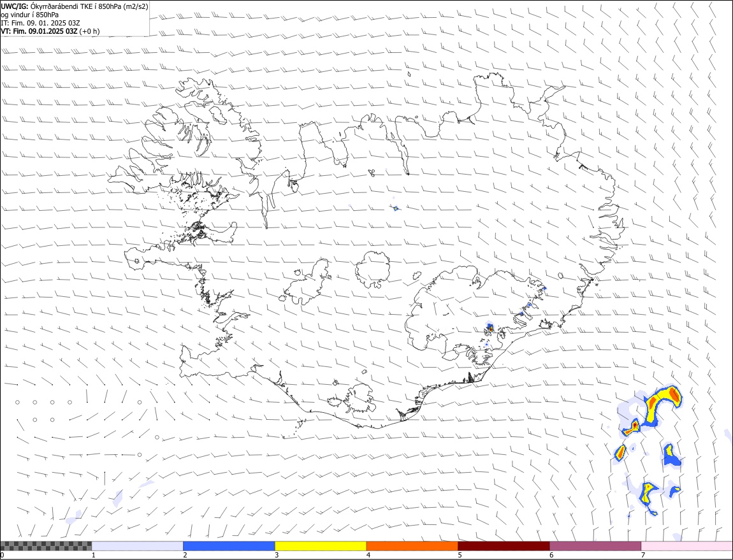The height and width of the screenshot is (560, 733).
Task: Click the legend tick label '2'
Action: coord(185,556)
